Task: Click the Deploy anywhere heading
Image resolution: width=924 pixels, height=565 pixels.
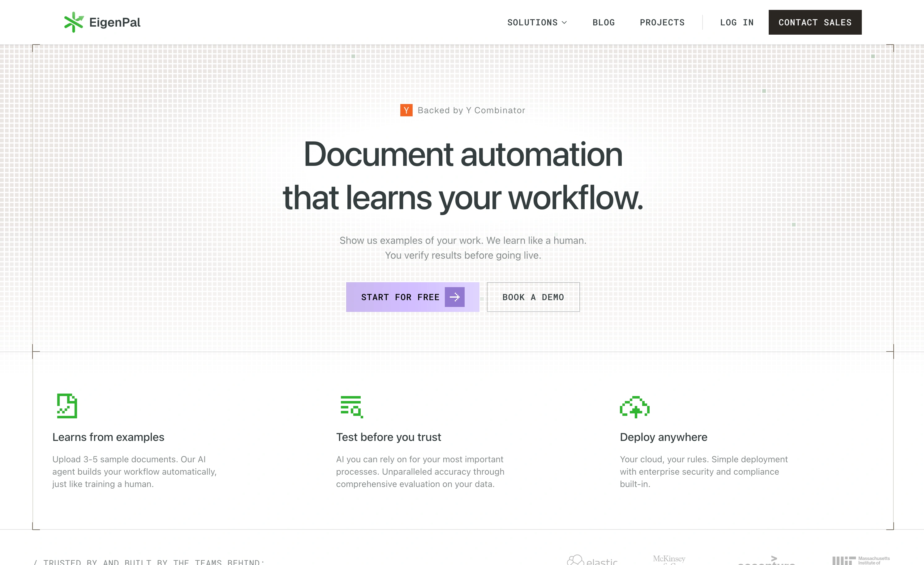Action: (x=663, y=438)
